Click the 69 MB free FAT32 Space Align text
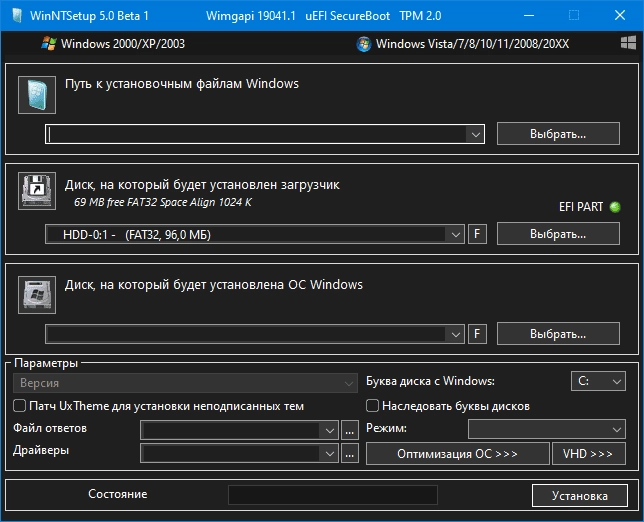This screenshot has width=644, height=522. pos(163,202)
